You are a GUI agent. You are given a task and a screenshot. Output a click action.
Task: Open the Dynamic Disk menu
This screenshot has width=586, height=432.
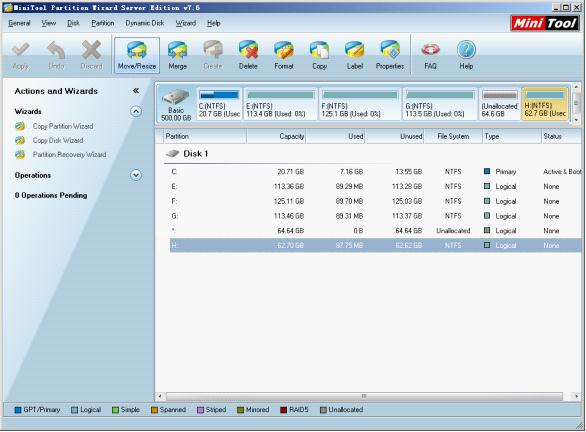(x=145, y=23)
